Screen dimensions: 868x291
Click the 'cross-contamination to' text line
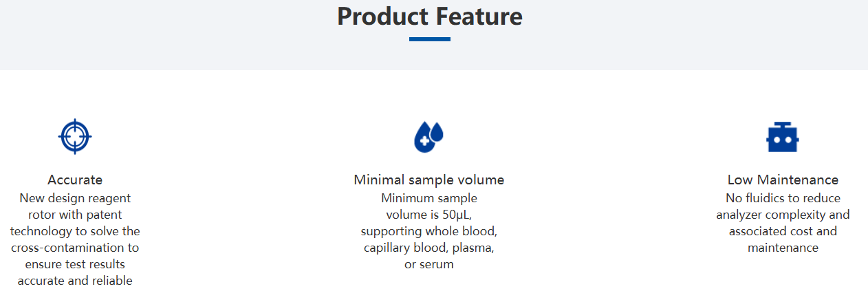coord(75,248)
